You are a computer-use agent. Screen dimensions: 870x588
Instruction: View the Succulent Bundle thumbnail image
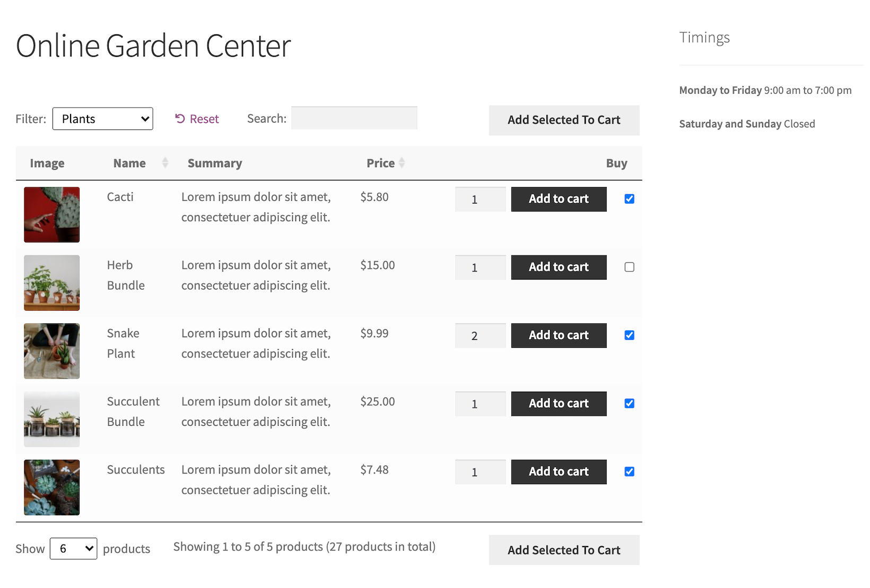pyautogui.click(x=51, y=419)
